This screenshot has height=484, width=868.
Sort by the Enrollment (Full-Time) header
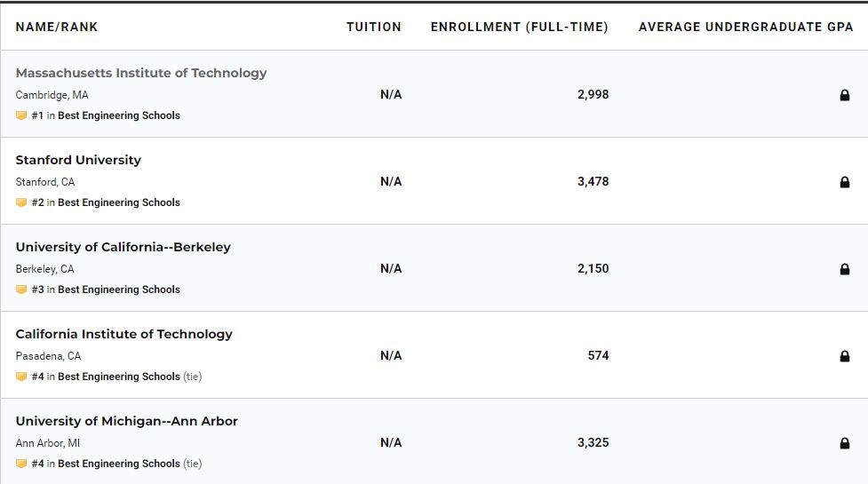click(x=520, y=27)
